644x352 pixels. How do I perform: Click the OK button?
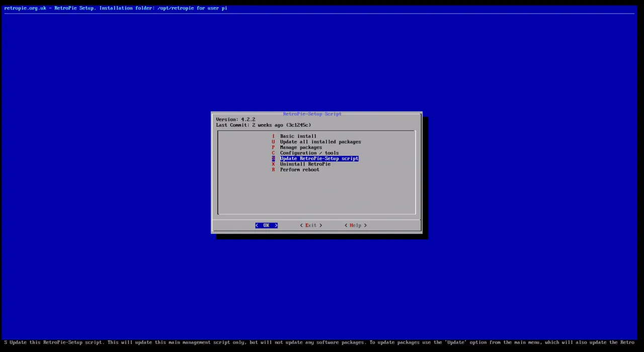pyautogui.click(x=266, y=225)
